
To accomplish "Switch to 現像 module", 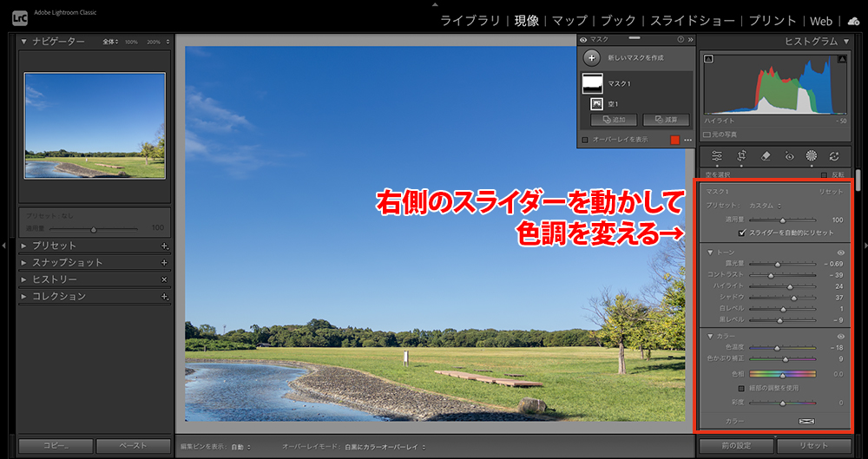I will tap(526, 21).
